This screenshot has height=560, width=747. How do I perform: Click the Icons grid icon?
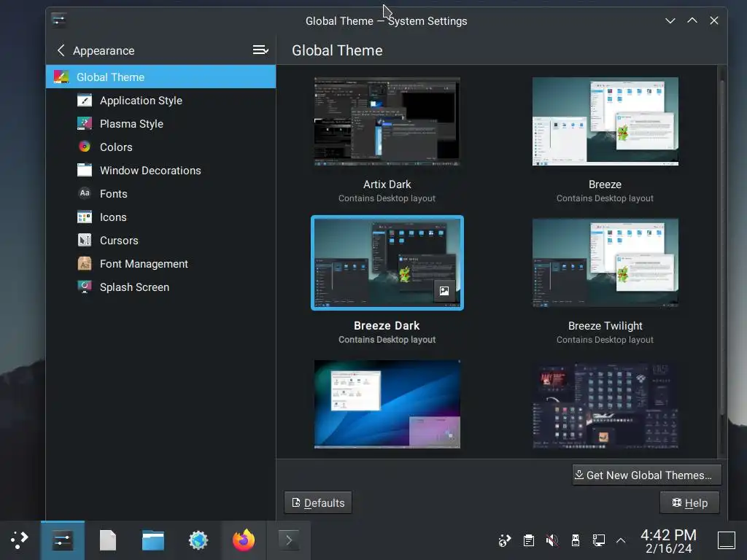point(85,217)
